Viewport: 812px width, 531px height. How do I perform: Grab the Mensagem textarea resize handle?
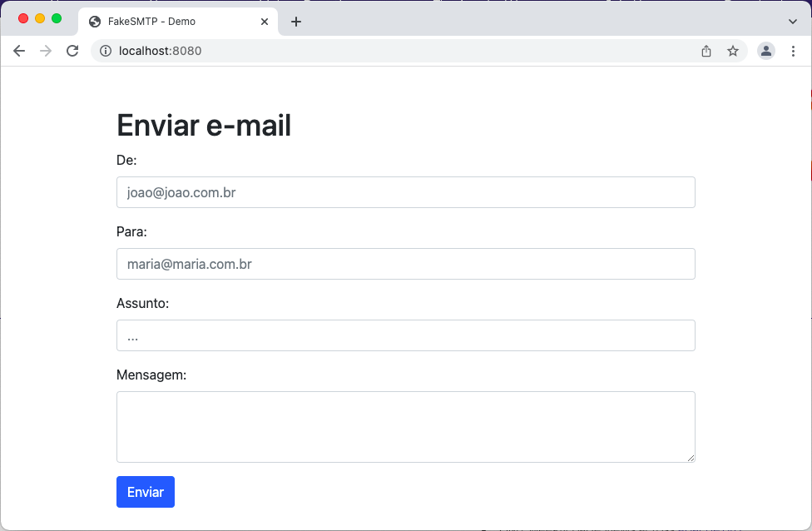click(691, 457)
